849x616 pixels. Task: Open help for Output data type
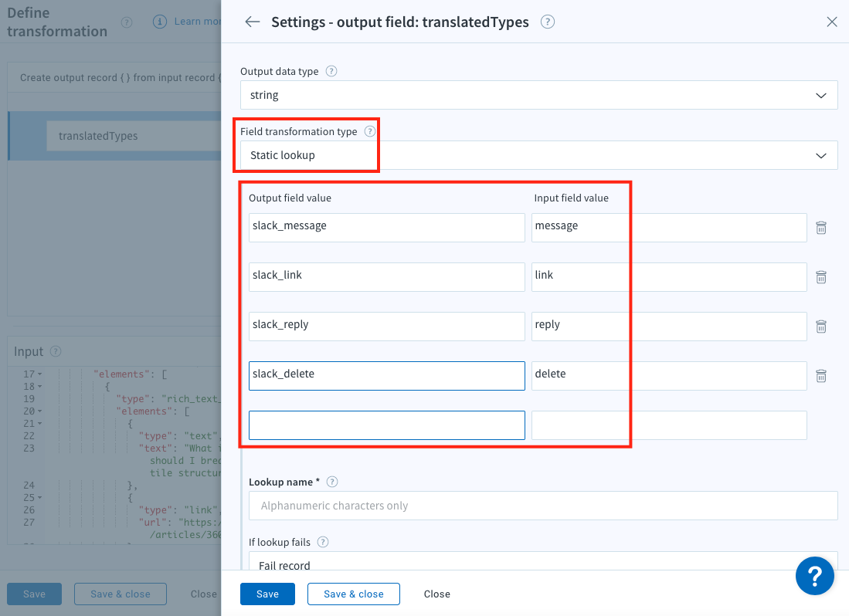[331, 71]
